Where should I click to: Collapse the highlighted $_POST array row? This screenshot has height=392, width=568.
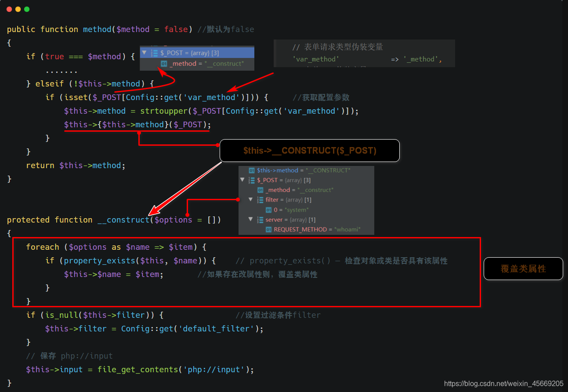click(x=144, y=53)
